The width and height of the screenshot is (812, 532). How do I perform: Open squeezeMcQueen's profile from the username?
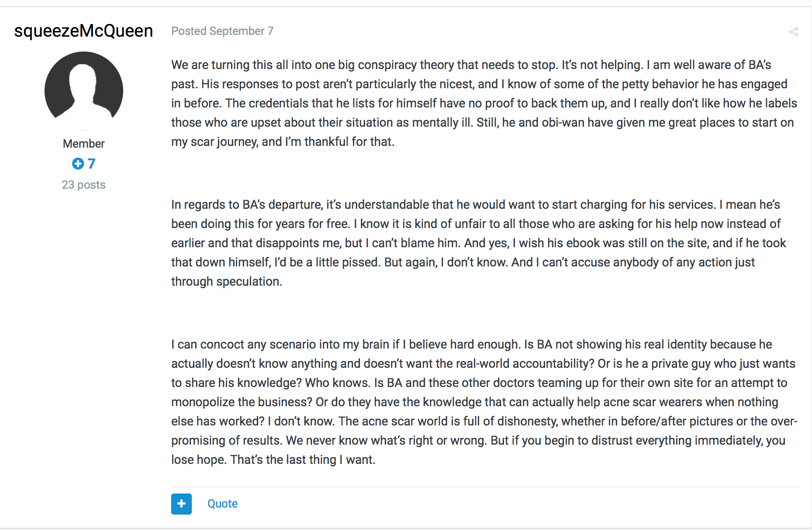[83, 31]
